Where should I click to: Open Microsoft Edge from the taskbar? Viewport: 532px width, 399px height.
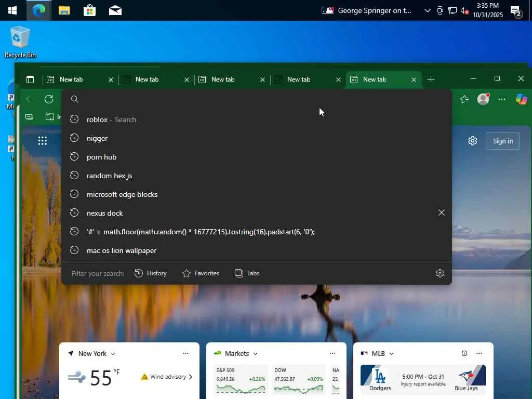point(38,10)
